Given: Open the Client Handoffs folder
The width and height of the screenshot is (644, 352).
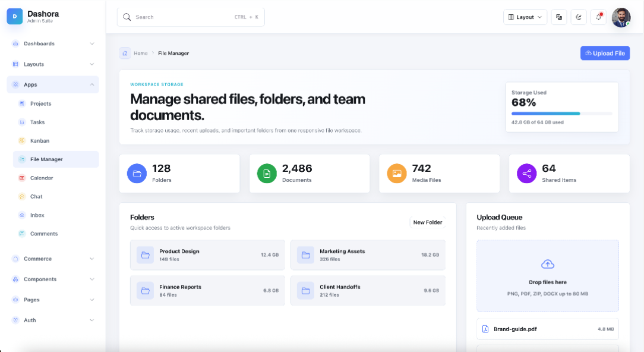Looking at the screenshot, I should point(368,291).
